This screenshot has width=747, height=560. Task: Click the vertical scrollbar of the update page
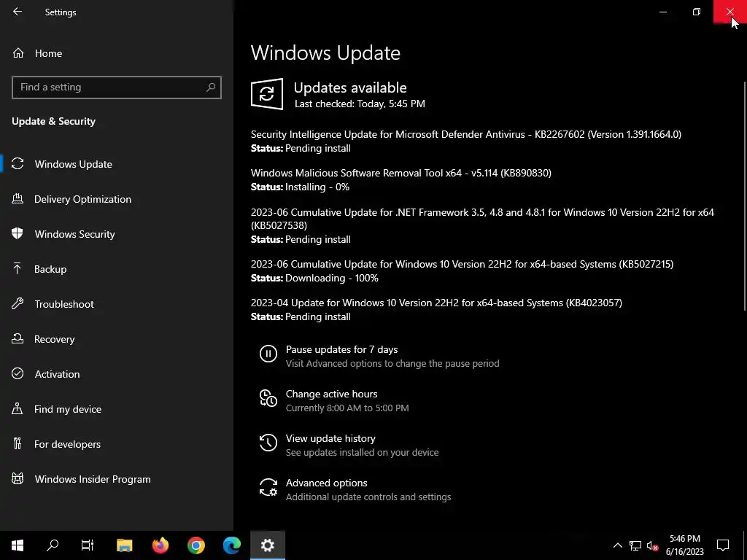tap(744, 195)
